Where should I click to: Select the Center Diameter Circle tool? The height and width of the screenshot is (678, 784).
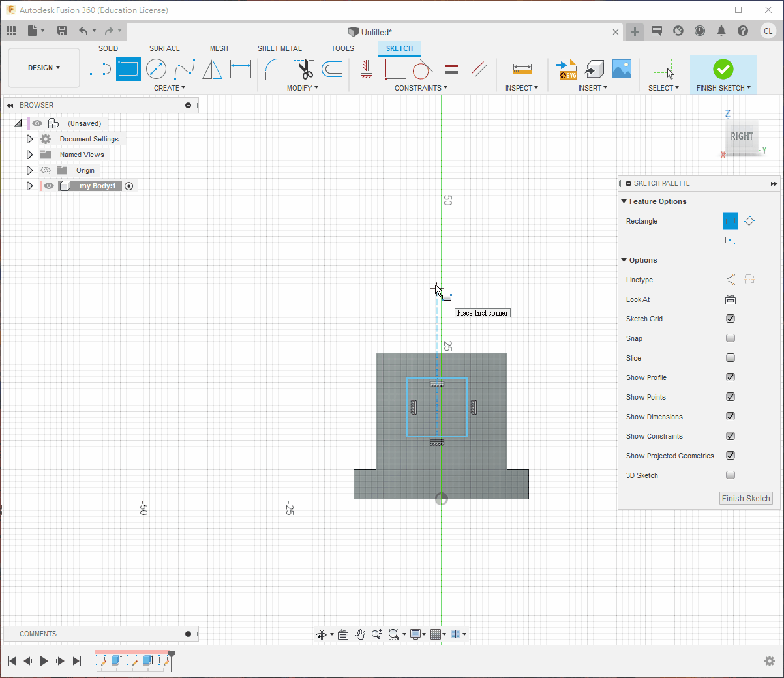[x=156, y=68]
